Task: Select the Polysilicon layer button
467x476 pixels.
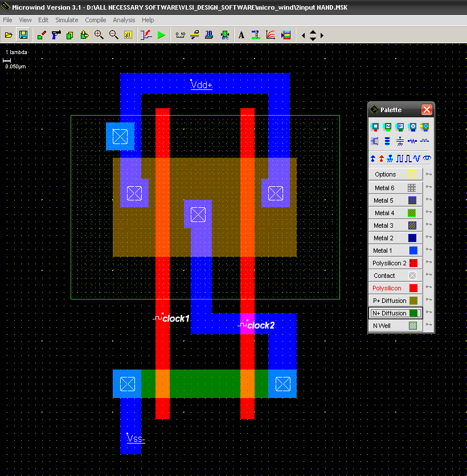Action: 395,288
